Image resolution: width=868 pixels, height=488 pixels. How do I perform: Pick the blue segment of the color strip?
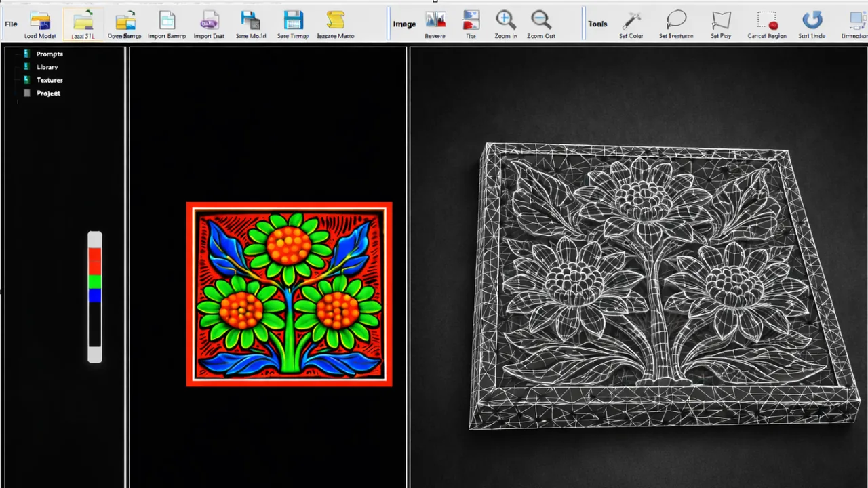[95, 296]
